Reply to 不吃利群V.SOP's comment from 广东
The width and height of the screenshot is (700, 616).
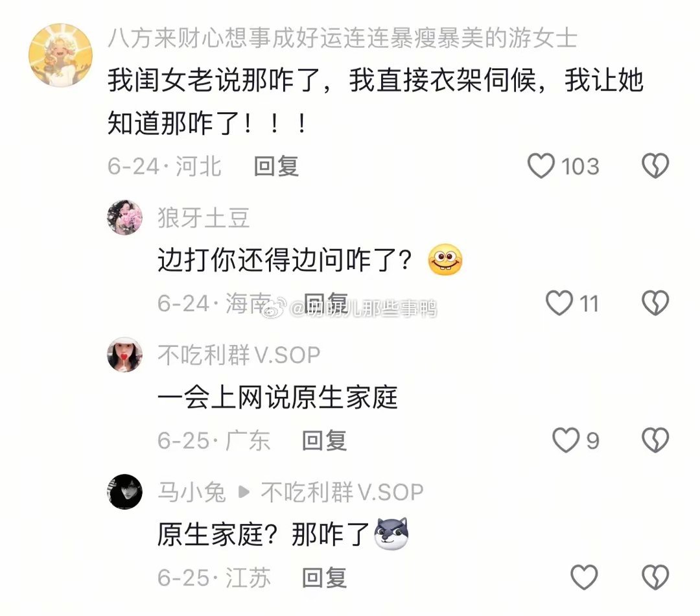(324, 440)
